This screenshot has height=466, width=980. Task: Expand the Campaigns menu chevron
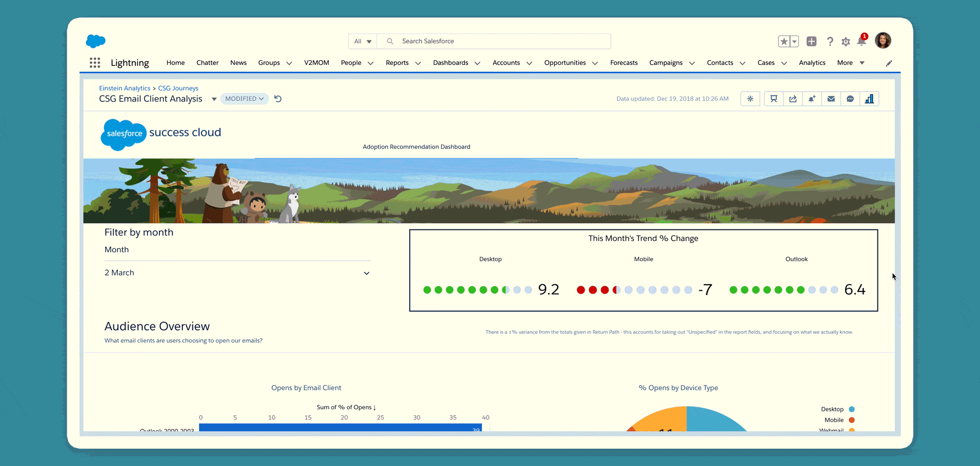tap(692, 63)
